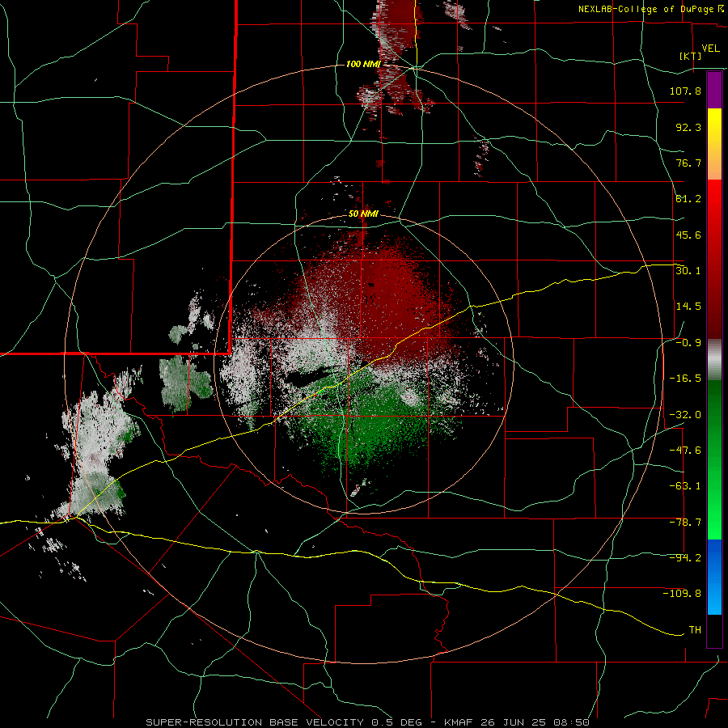Click the 45.6 velocity scale value
The height and width of the screenshot is (728, 728).
tap(688, 235)
